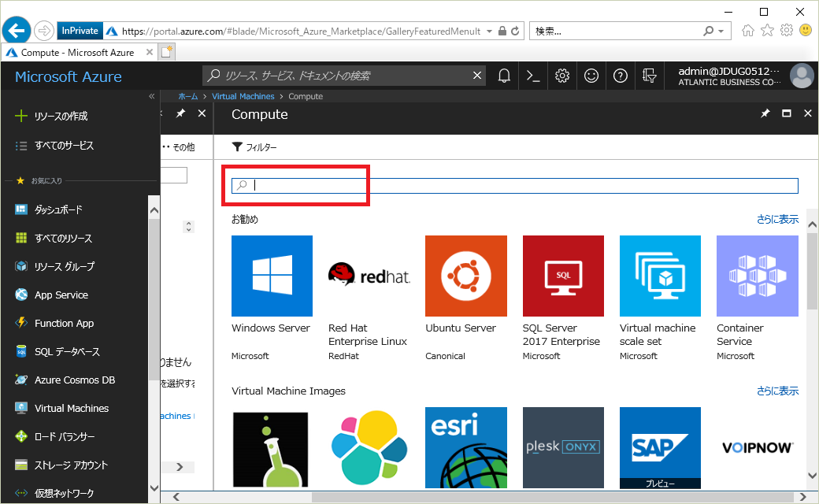Image resolution: width=819 pixels, height=504 pixels.
Task: Expand the browser search provider dropdown
Action: point(721,31)
